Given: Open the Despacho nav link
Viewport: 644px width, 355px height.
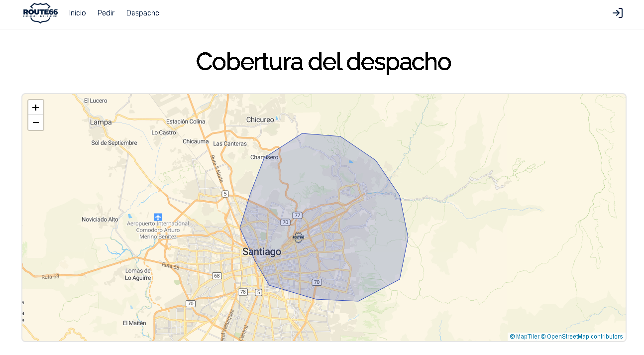Looking at the screenshot, I should (143, 13).
